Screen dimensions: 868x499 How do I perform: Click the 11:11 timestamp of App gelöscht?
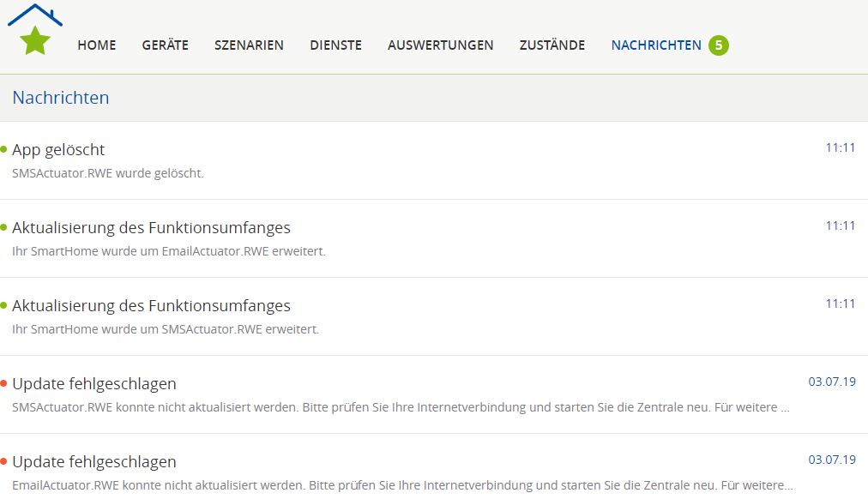(x=840, y=147)
